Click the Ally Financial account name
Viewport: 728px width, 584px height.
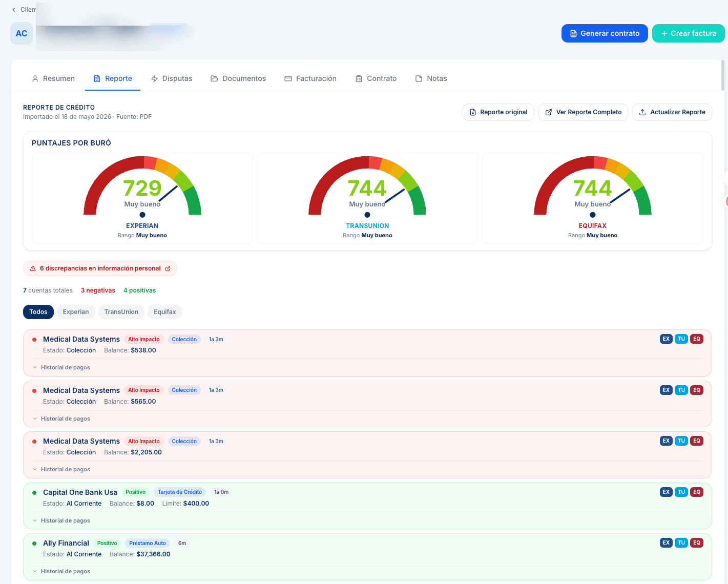point(66,543)
